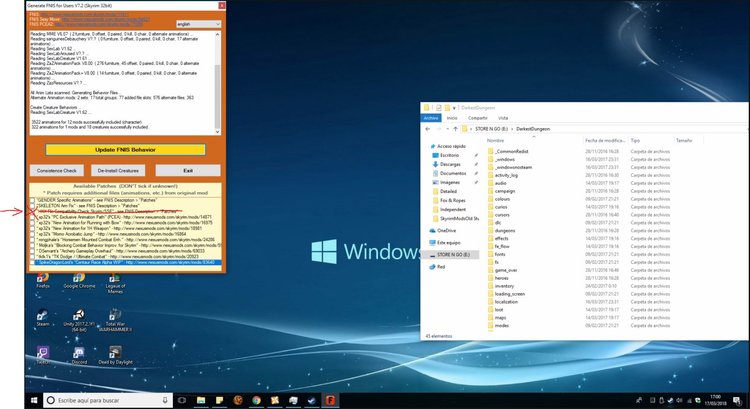
Task: Click scroll up arrow of FNIS log
Action: coord(218,34)
